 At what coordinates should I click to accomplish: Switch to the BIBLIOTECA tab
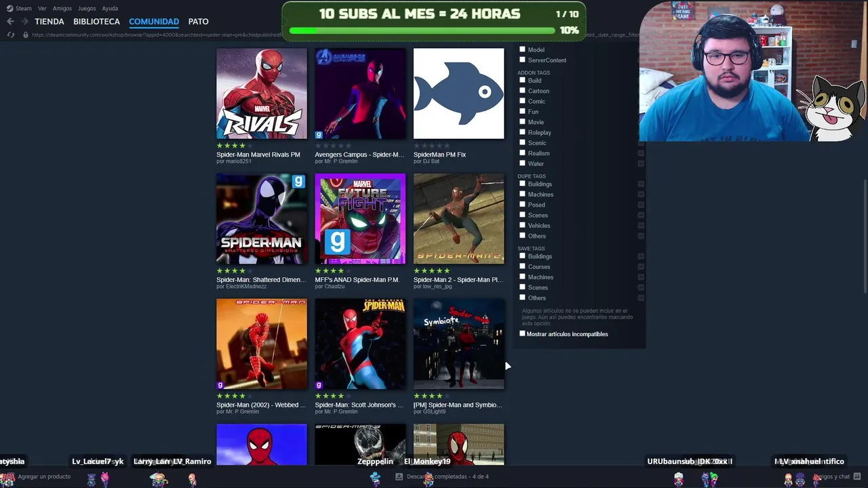tap(96, 22)
